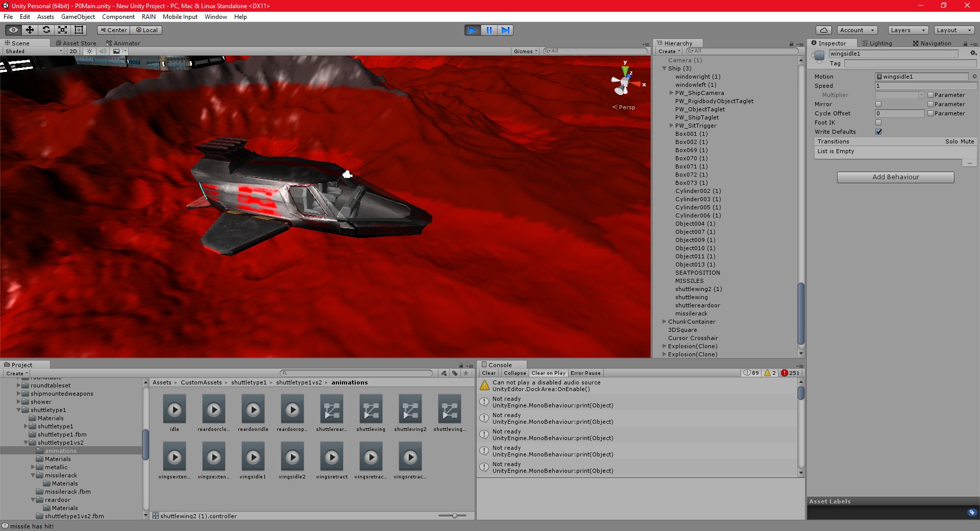The height and width of the screenshot is (531, 980).
Task: Open the motion object picker circle
Action: point(974,77)
